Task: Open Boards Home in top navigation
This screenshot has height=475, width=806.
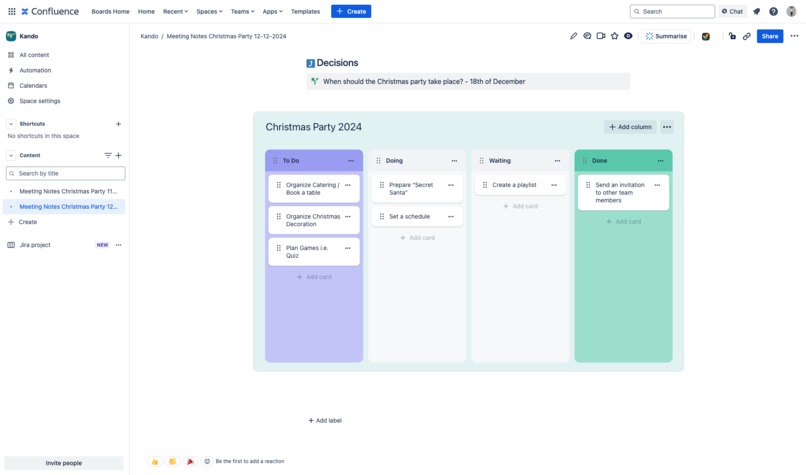Action: [x=111, y=11]
